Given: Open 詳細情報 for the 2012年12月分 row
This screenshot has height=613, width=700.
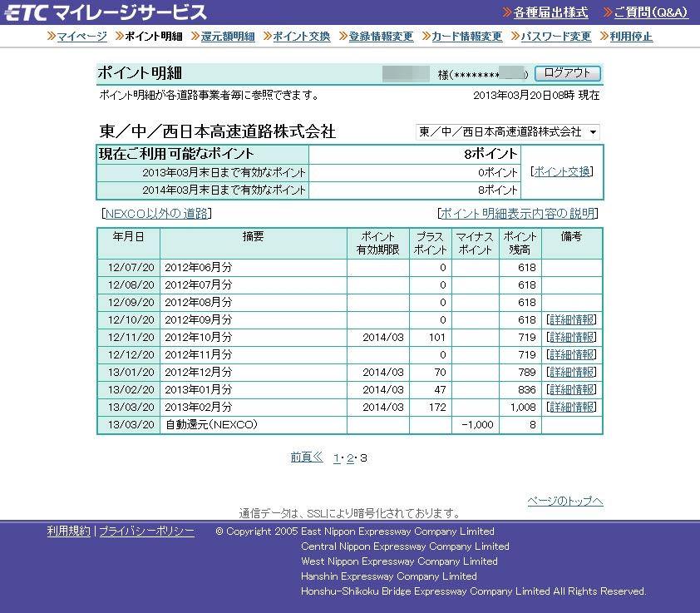Looking at the screenshot, I should pyautogui.click(x=572, y=372).
